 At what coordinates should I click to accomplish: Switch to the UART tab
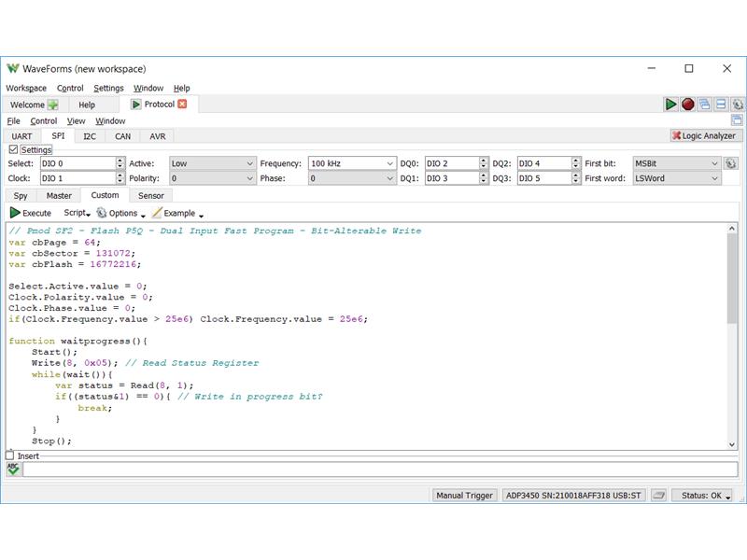pyautogui.click(x=21, y=136)
